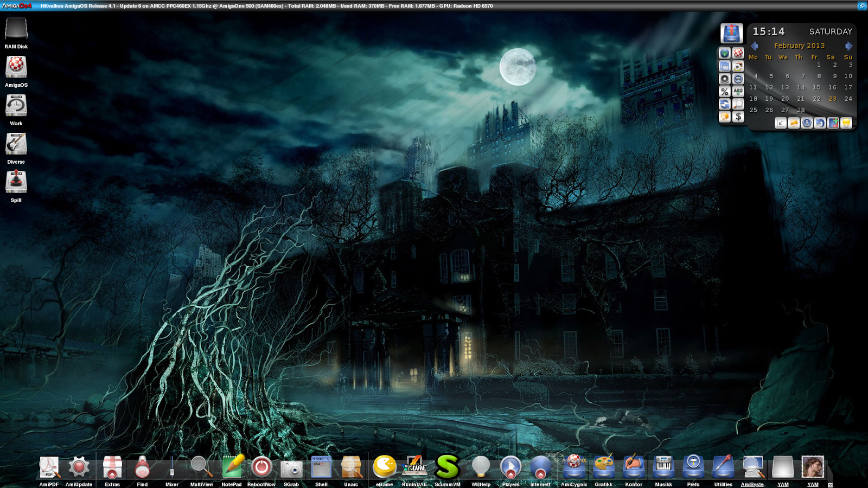Launch the RunInUAE emulator
This screenshot has width=868, height=488.
point(414,467)
